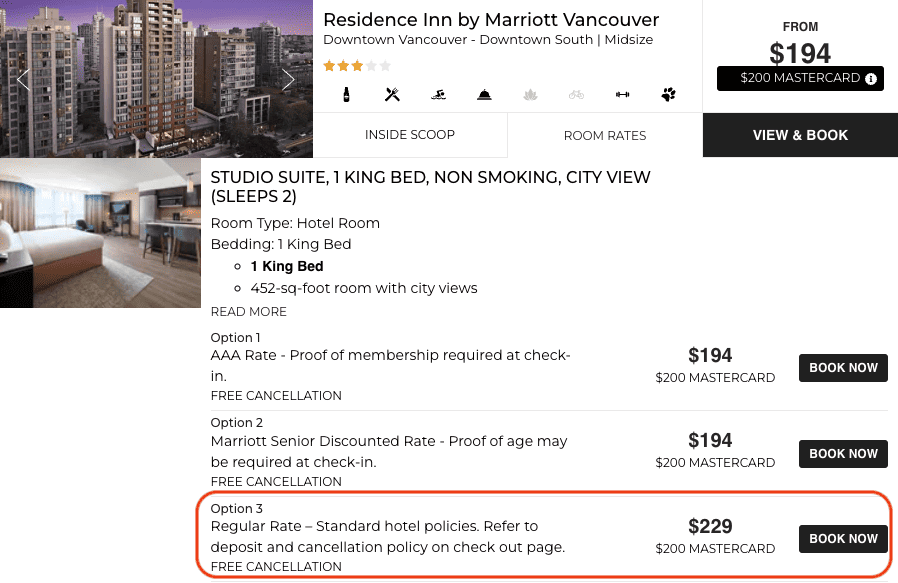Click the fork and knife restaurant icon
This screenshot has height=583, width=898.
392,95
